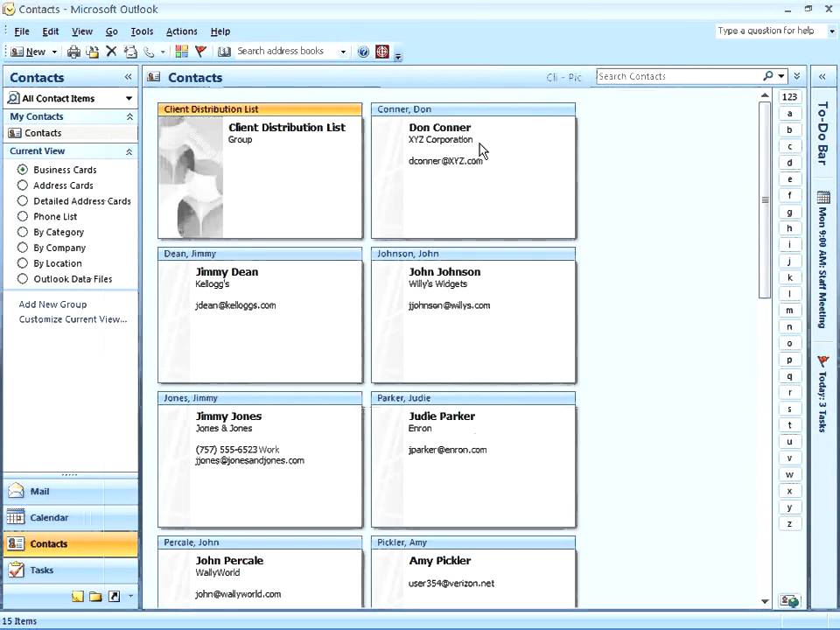Click the Print toolbar icon

73,52
